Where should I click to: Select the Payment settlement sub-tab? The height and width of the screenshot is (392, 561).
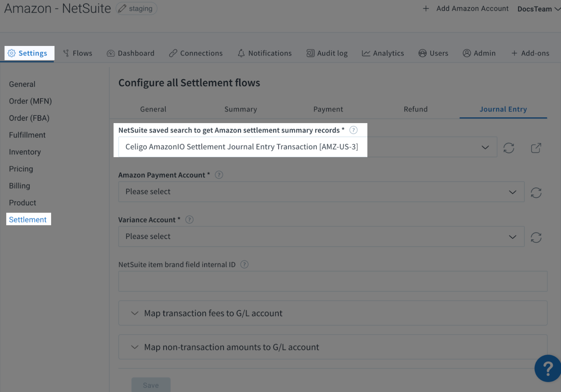point(328,109)
